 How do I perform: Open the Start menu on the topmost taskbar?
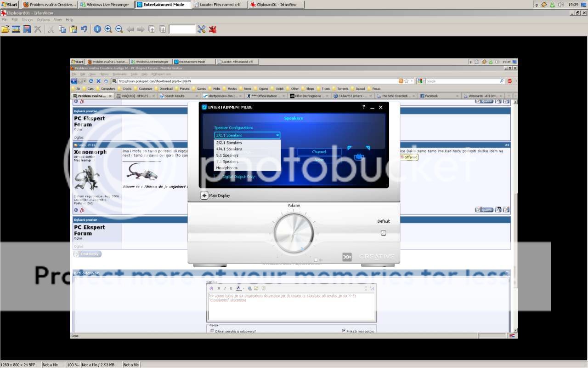pyautogui.click(x=10, y=5)
